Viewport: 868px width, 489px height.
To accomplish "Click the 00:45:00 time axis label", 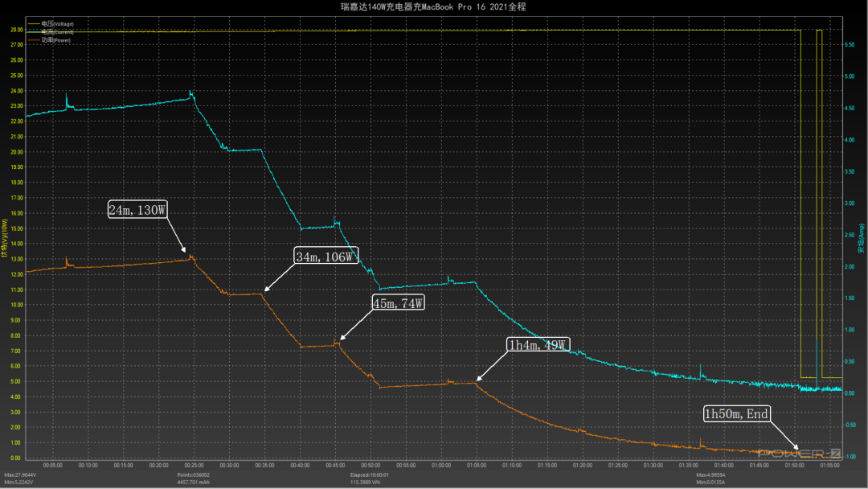I will tap(335, 465).
